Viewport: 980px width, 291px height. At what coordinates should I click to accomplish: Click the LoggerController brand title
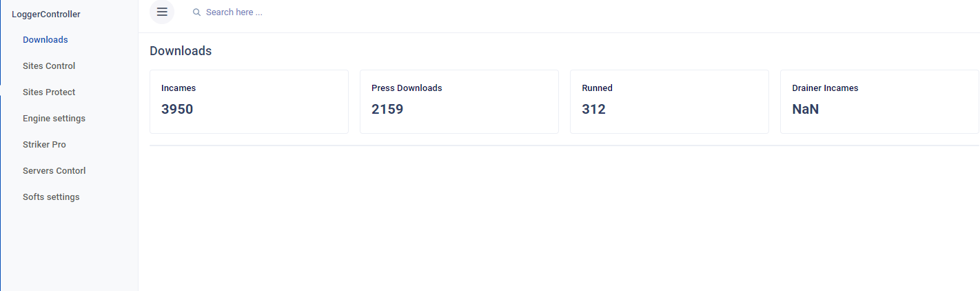point(46,14)
